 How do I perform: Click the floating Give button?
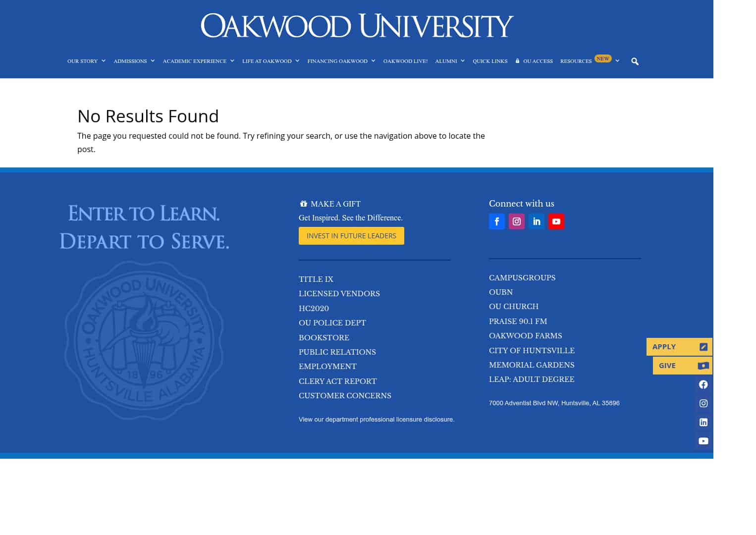(x=683, y=366)
